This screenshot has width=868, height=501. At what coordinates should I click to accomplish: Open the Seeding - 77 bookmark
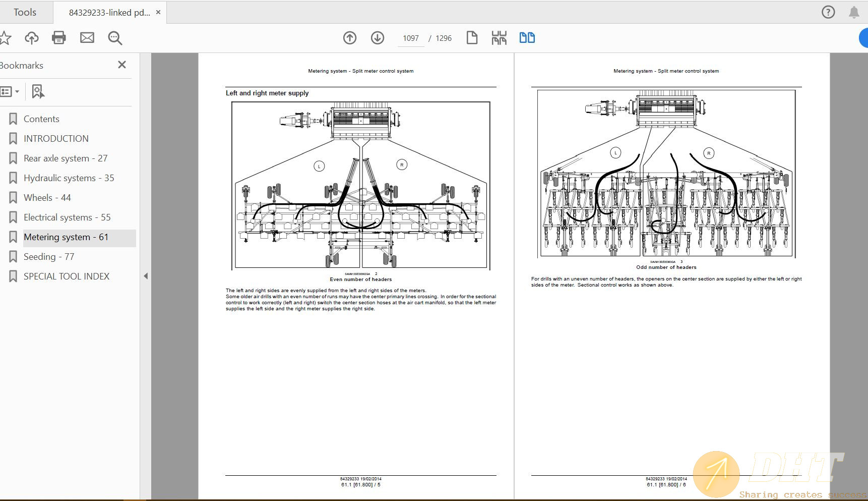(x=49, y=257)
